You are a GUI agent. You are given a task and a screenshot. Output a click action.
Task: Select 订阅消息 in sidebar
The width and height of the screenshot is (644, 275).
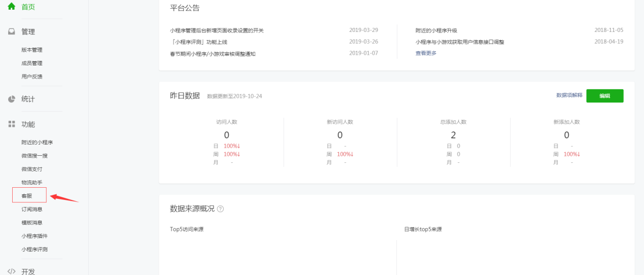pos(32,209)
